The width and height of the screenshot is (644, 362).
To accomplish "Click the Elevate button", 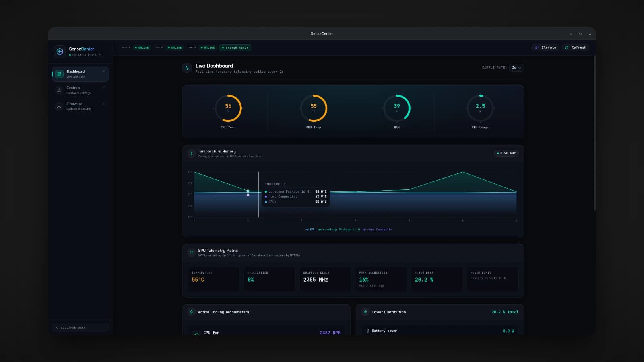I will [x=545, y=47].
